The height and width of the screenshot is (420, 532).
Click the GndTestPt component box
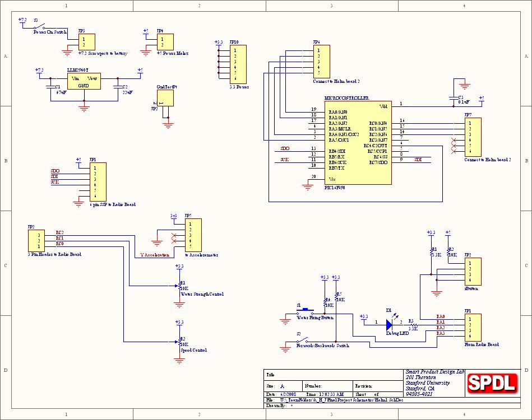click(165, 98)
